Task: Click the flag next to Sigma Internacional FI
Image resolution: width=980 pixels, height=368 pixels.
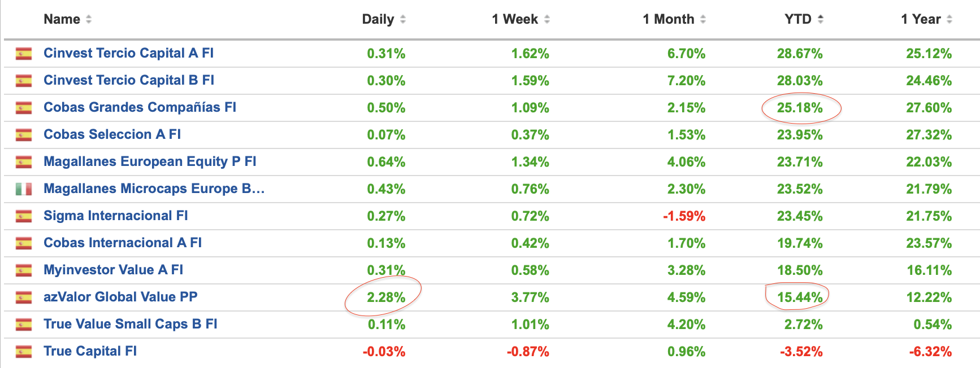Action: point(24,216)
